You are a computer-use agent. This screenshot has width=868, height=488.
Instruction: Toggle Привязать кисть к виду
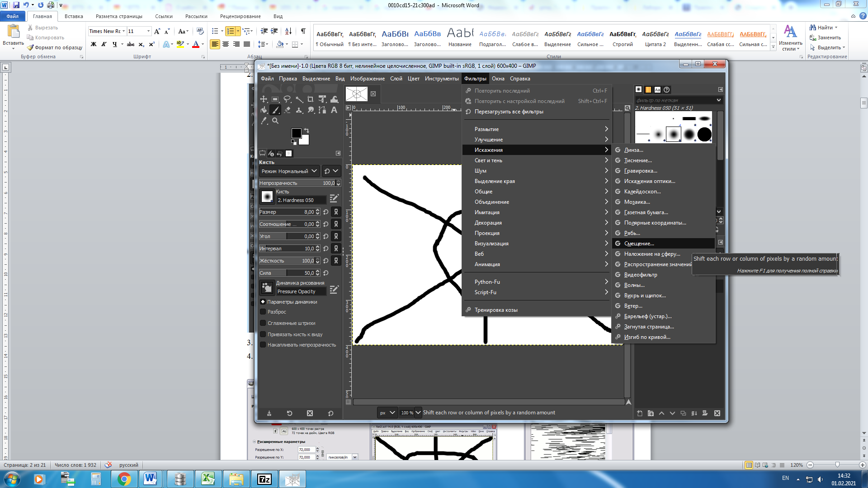click(264, 333)
